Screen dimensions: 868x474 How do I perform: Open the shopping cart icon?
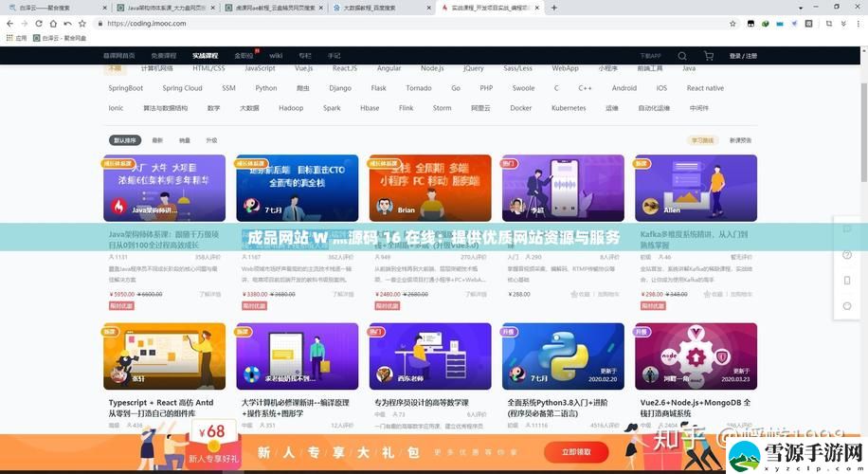[708, 56]
